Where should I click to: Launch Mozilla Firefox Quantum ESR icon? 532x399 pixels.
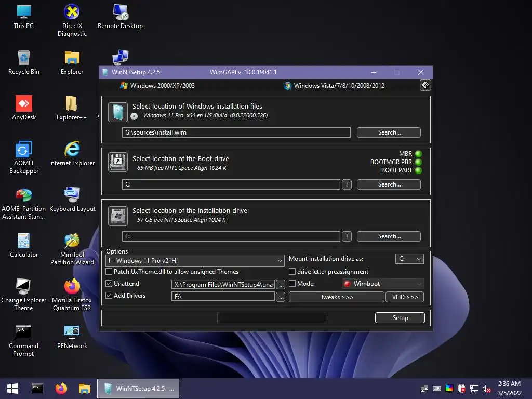pyautogui.click(x=72, y=295)
